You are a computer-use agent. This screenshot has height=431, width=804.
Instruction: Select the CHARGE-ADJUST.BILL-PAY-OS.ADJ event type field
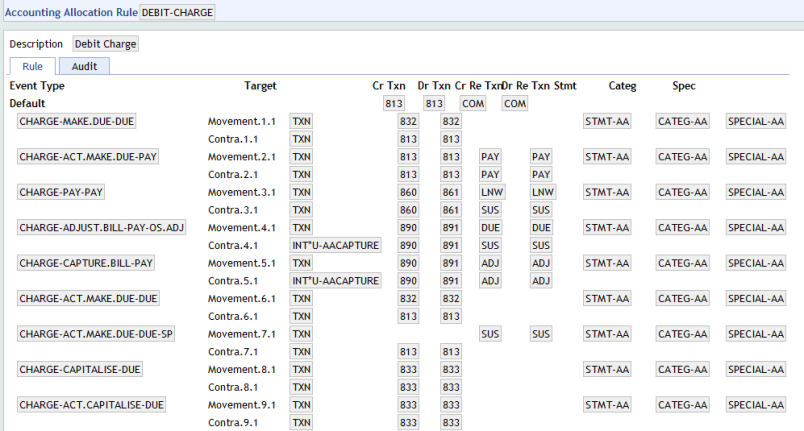[101, 228]
